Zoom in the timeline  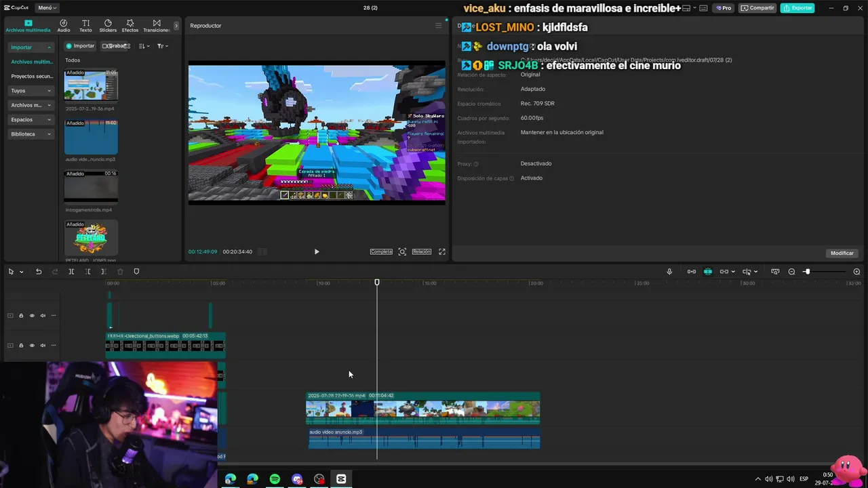point(856,272)
